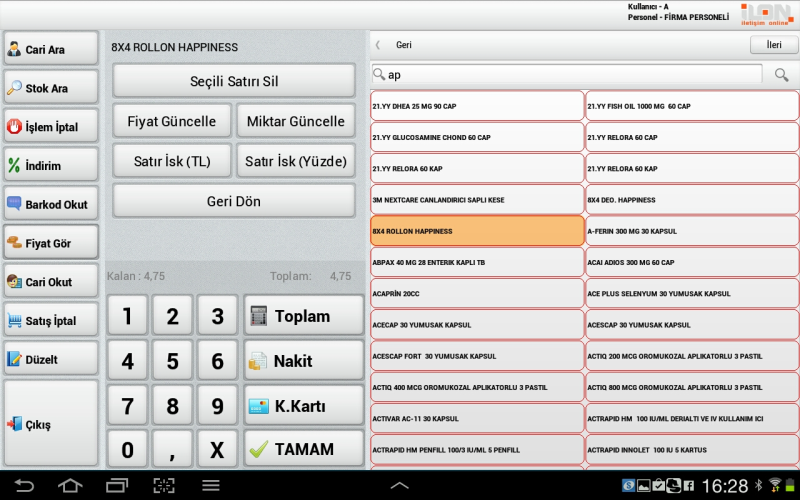Image resolution: width=800 pixels, height=500 pixels.
Task: Click the search magnifier icon beside the search field
Action: [x=781, y=75]
